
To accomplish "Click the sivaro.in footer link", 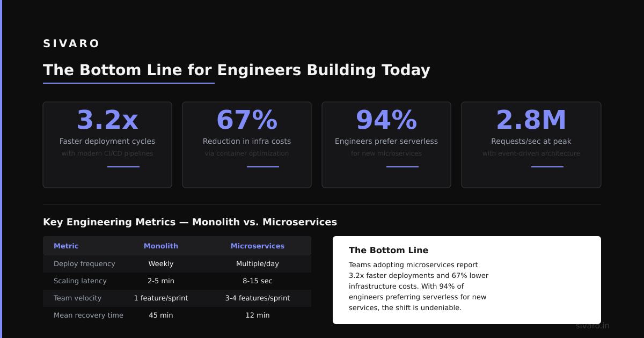I will tap(592, 326).
